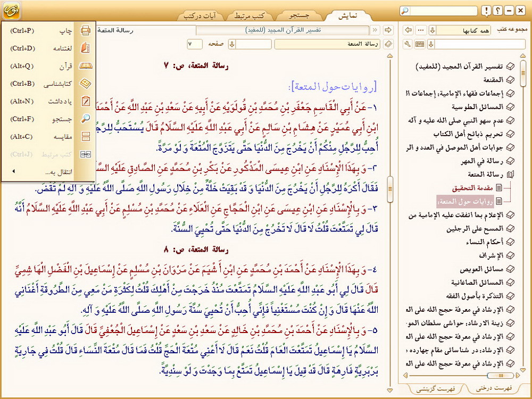Select التذكرة بأصول الفقه in tree
The height and width of the screenshot is (399, 532).
pyautogui.click(x=475, y=296)
